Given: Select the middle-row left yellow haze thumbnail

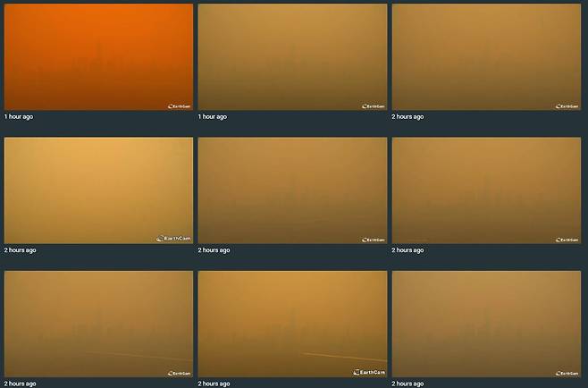Looking at the screenshot, I should [98, 190].
